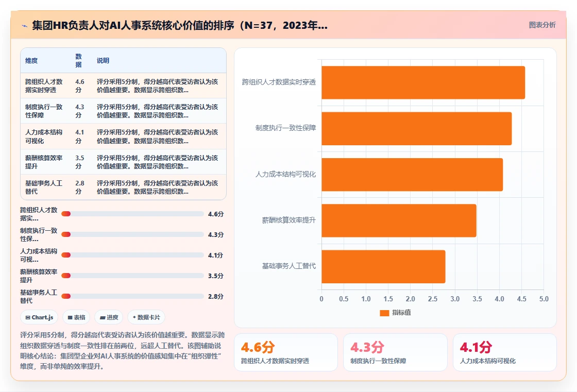This screenshot has height=392, width=577.
Task: Click the description cell in the 基础事务人工替代 row
Action: [159, 188]
